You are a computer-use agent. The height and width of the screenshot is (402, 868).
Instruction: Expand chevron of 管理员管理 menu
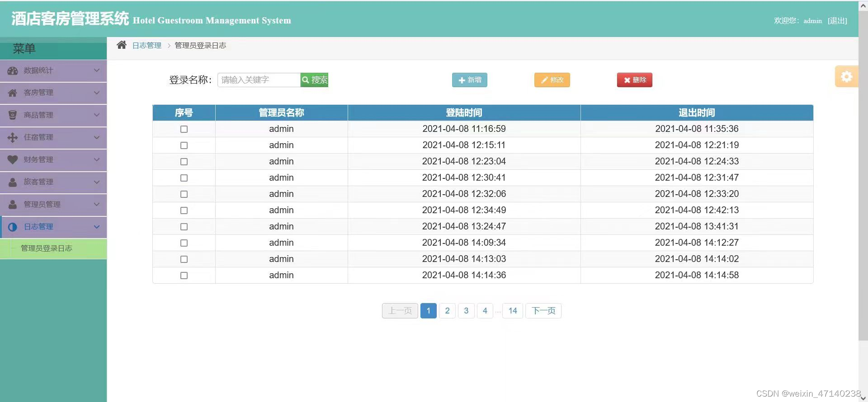[96, 204]
